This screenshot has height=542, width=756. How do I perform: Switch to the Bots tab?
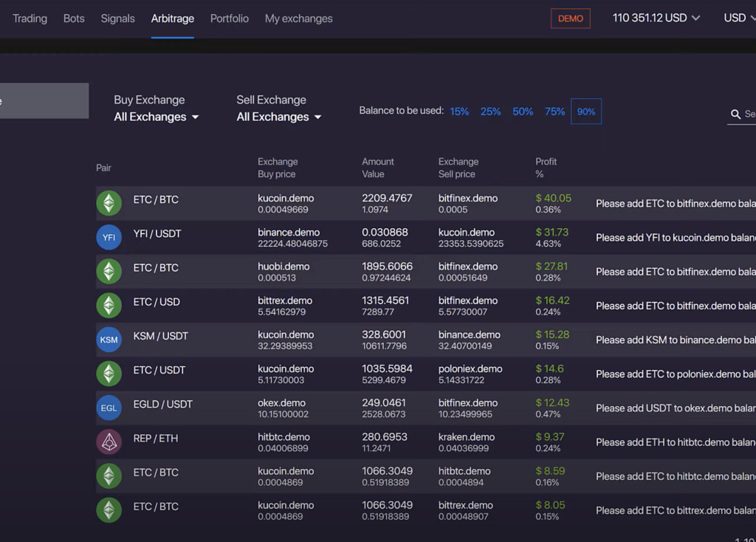[74, 18]
